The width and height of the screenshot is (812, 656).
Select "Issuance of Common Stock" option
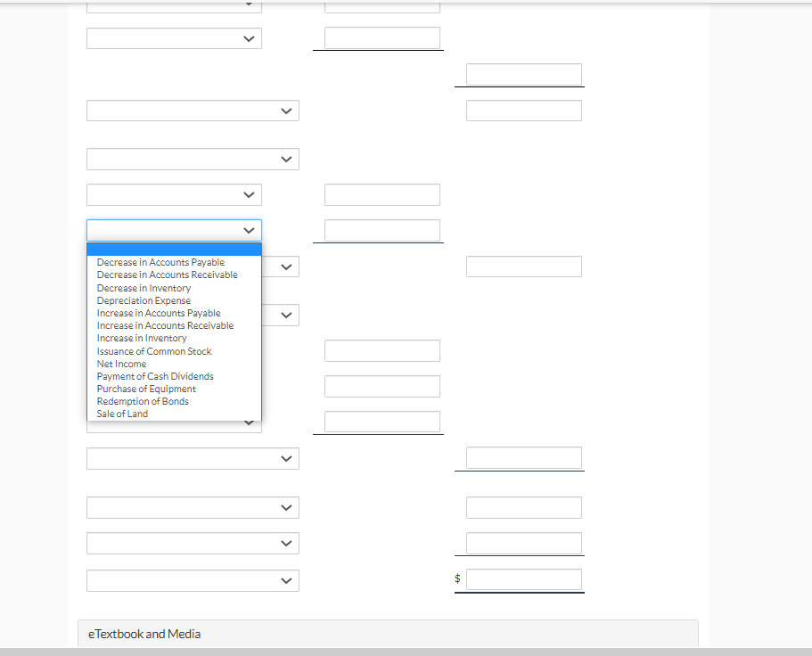click(153, 351)
